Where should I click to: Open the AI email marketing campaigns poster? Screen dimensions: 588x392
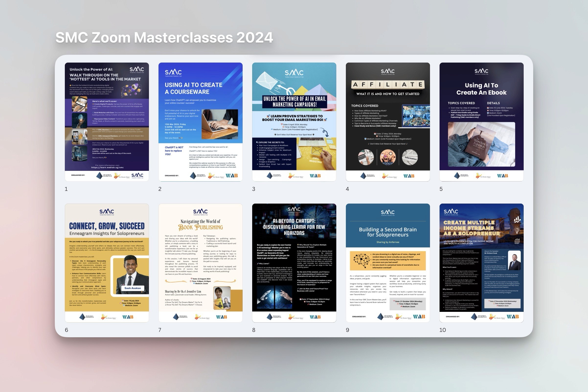tap(294, 122)
